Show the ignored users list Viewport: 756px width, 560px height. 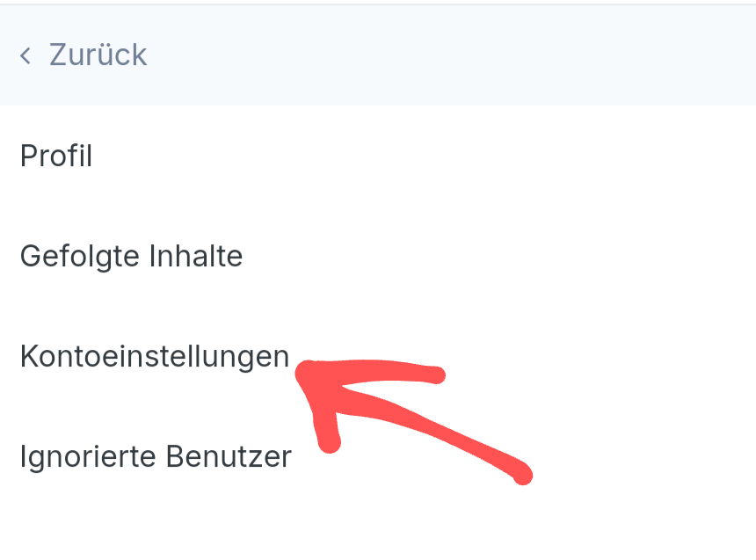pos(156,457)
